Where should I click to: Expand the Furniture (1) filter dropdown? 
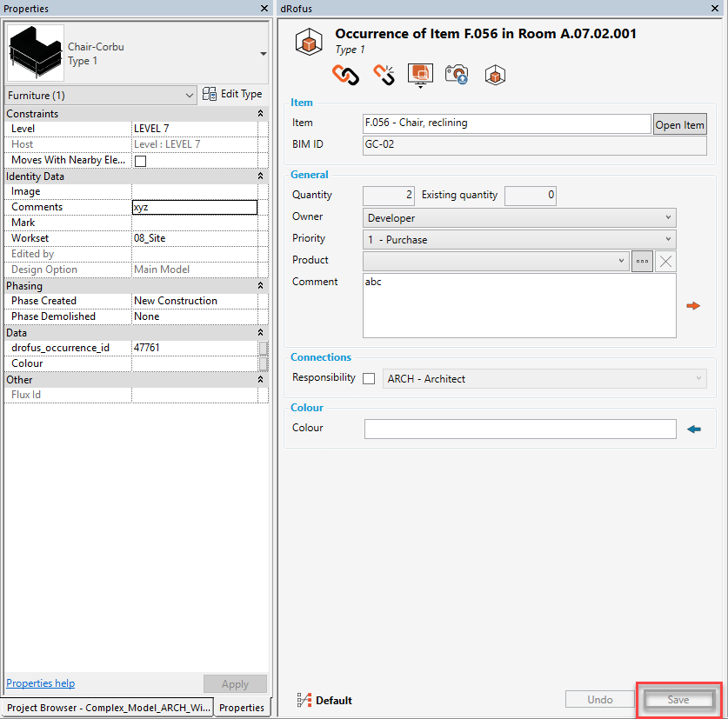[x=101, y=96]
